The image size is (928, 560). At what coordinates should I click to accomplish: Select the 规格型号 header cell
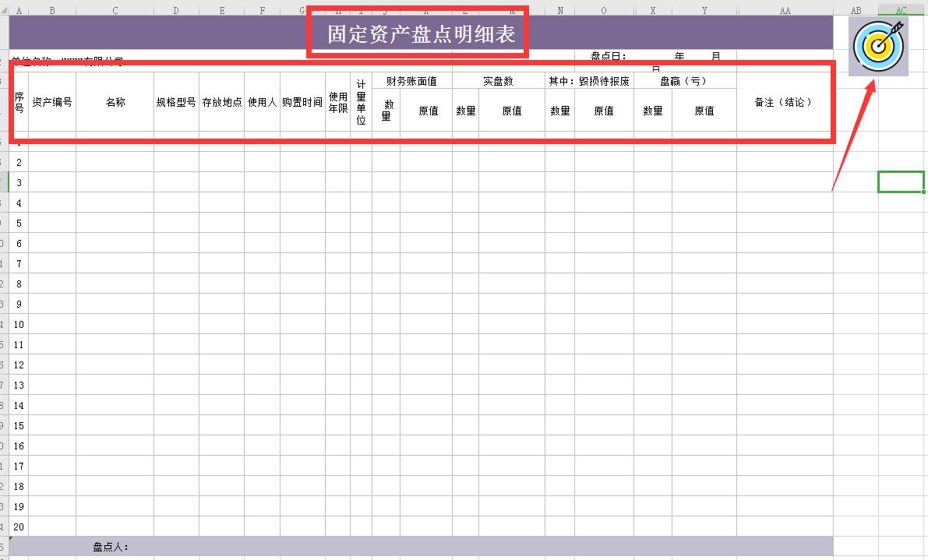click(175, 102)
